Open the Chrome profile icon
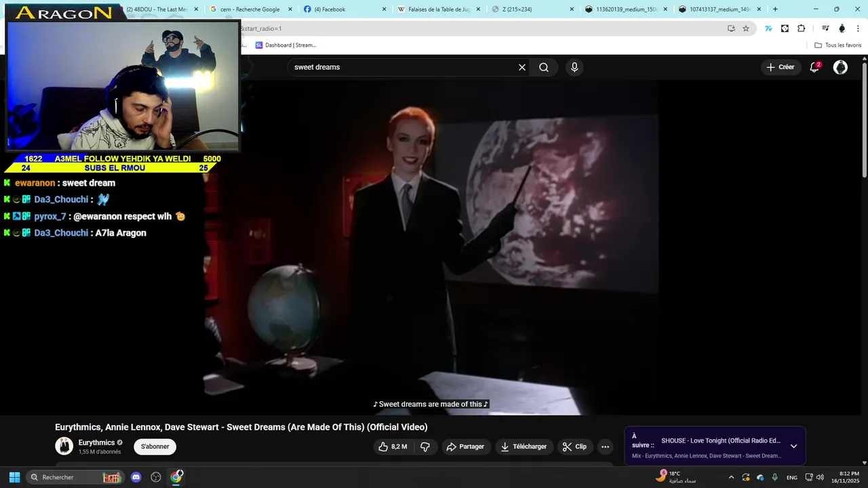 (x=842, y=28)
